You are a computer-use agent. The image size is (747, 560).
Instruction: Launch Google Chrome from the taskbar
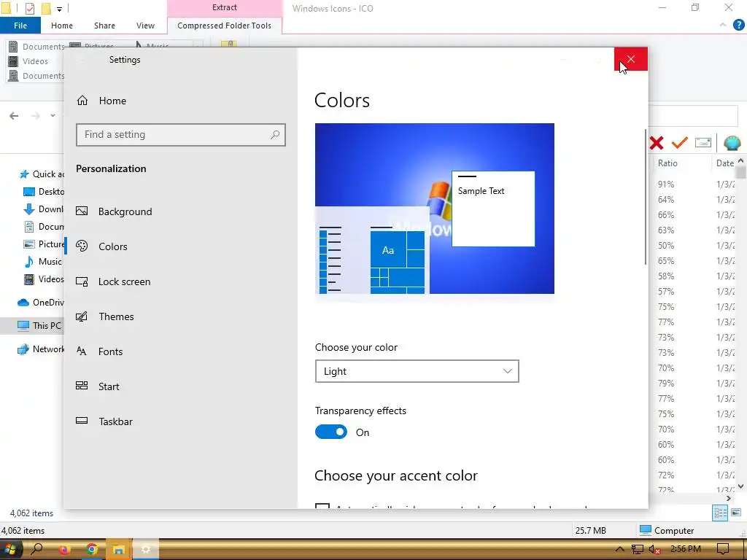(92, 550)
